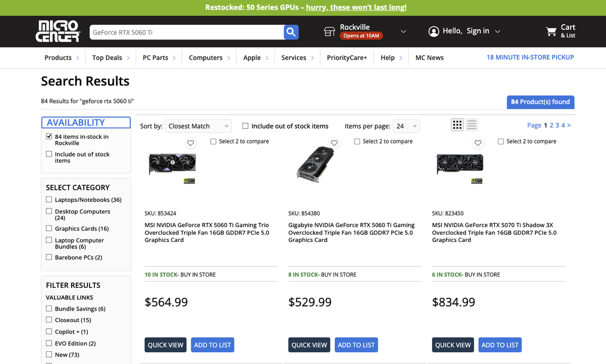Screen dimensions: 606x364
Task: Click the user account avatar icon
Action: 433,31
